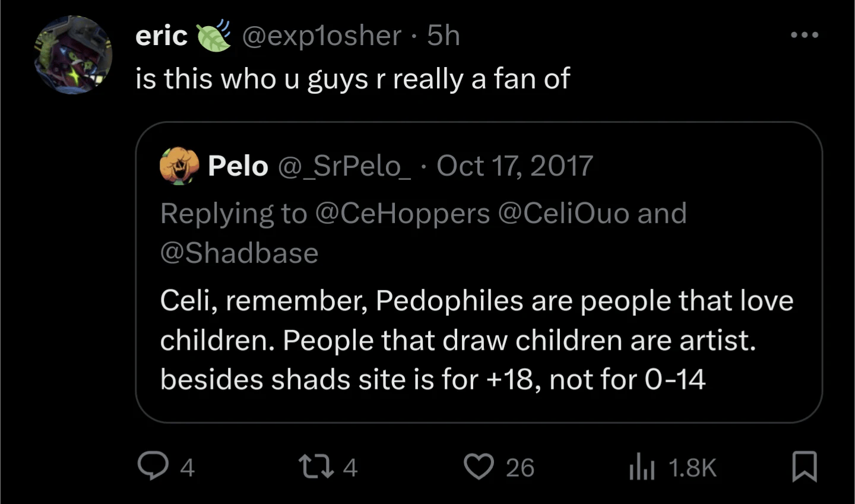Open eric's profile avatar picture

point(73,55)
